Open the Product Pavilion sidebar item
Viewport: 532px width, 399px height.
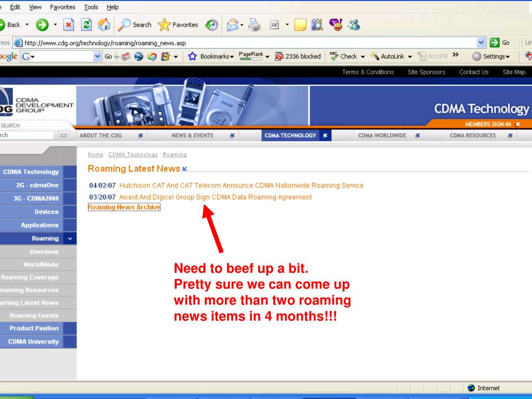click(38, 328)
